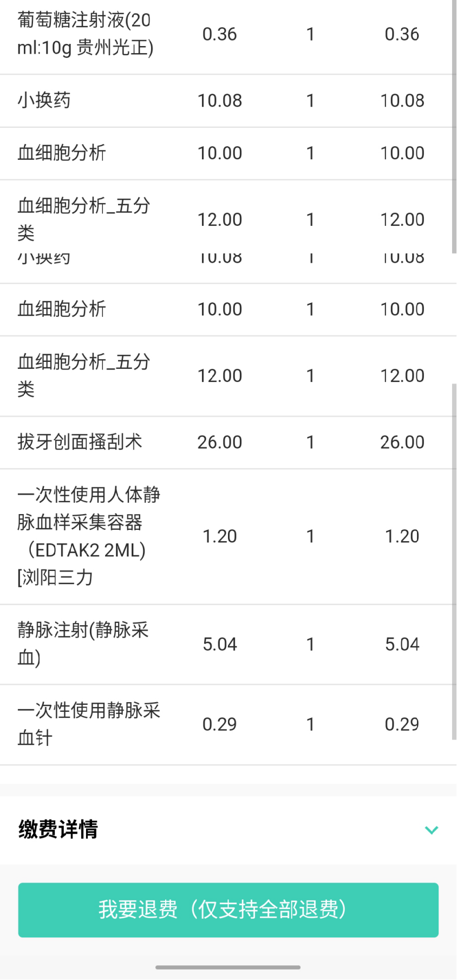Tap the 1.20 total amount of EDTAK2 container
The height and width of the screenshot is (980, 457).
pyautogui.click(x=402, y=536)
